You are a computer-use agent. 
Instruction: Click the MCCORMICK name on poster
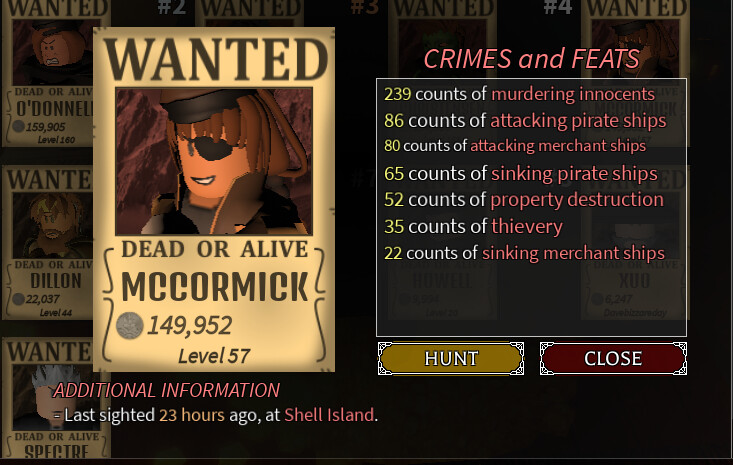(x=215, y=286)
